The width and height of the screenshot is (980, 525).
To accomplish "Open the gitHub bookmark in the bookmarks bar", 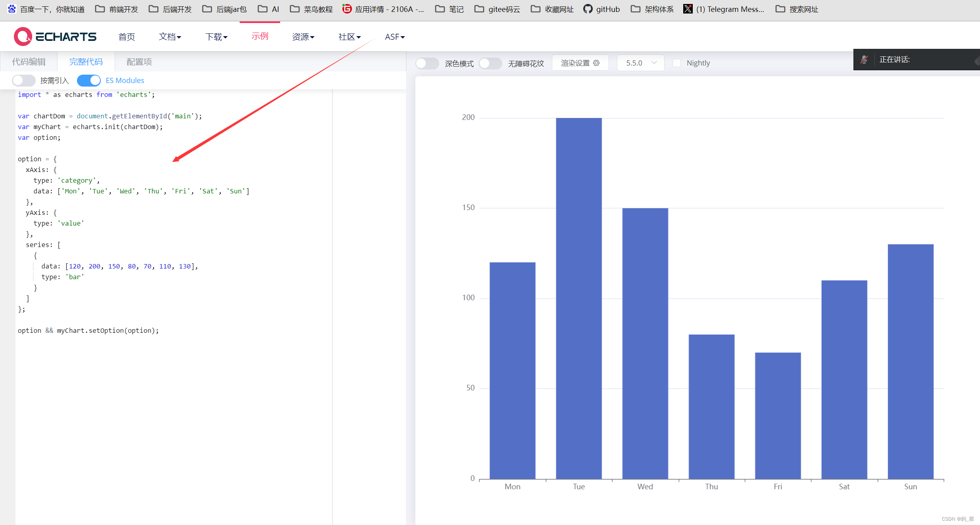I will tap(601, 9).
